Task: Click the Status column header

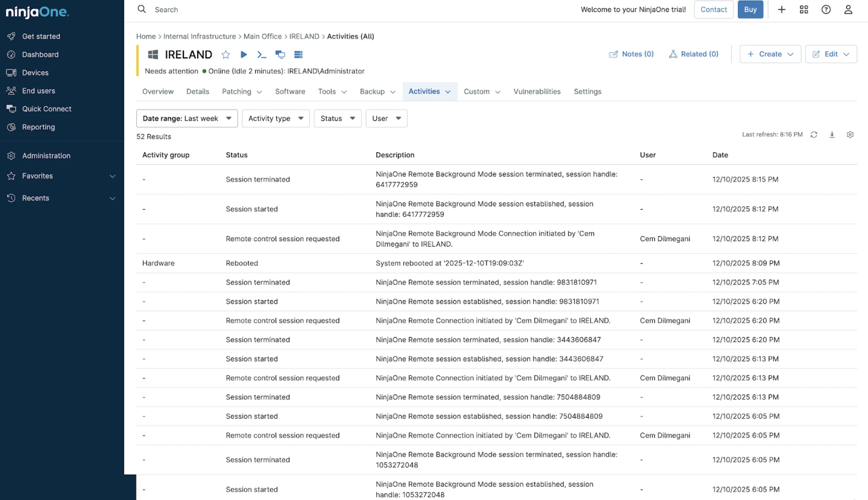Action: [x=237, y=155]
